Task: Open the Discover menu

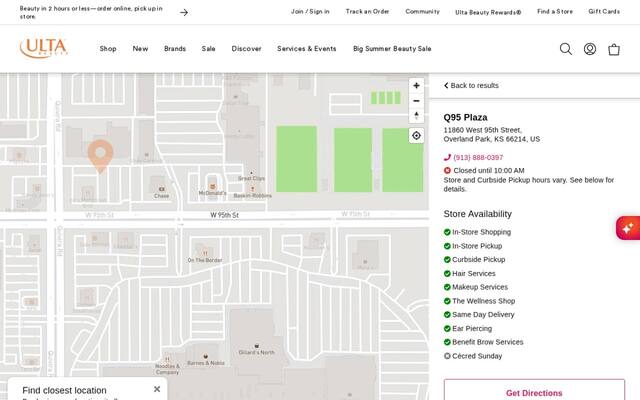Action: [247, 49]
